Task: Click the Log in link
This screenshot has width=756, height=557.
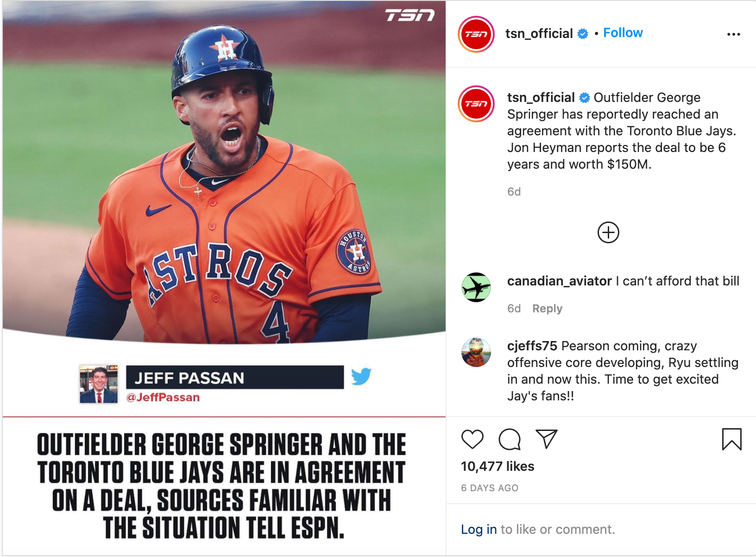Action: (479, 529)
